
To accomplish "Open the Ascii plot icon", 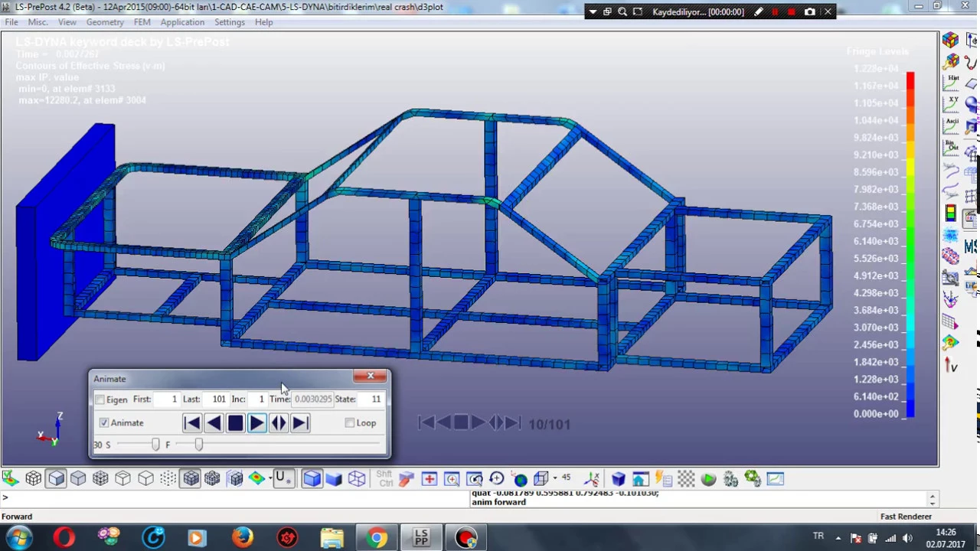I will point(952,126).
